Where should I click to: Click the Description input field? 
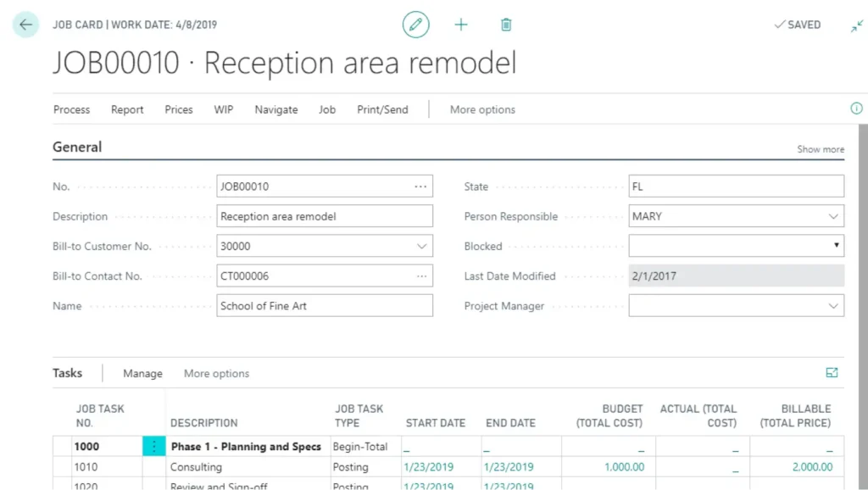click(324, 217)
